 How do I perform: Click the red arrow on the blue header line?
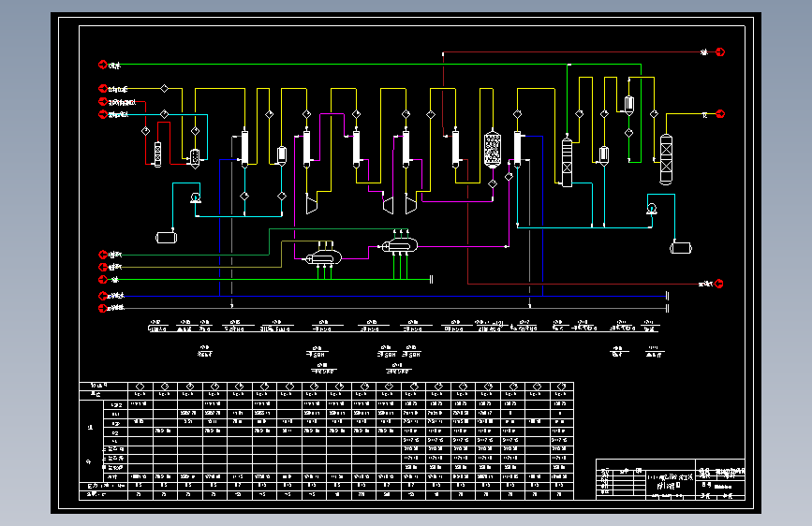[x=102, y=296]
